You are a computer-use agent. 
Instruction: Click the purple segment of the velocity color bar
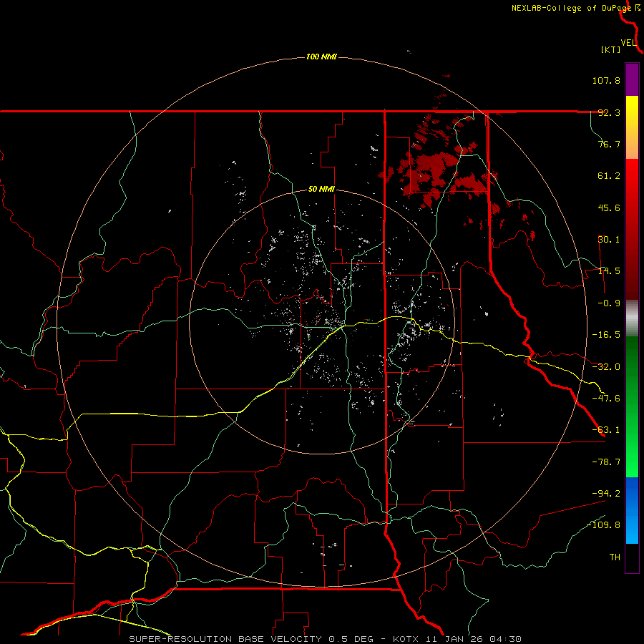pyautogui.click(x=632, y=79)
